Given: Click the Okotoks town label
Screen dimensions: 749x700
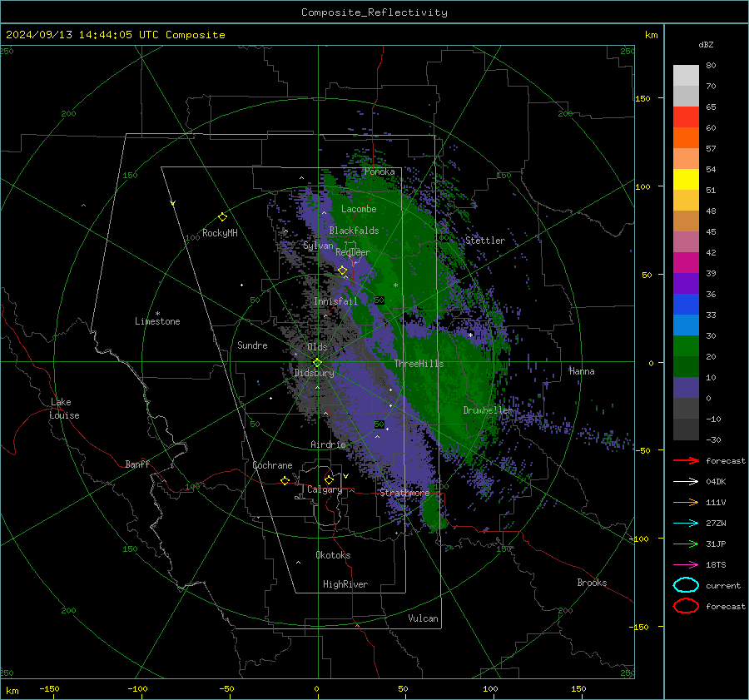Looking at the screenshot, I should (x=333, y=555).
